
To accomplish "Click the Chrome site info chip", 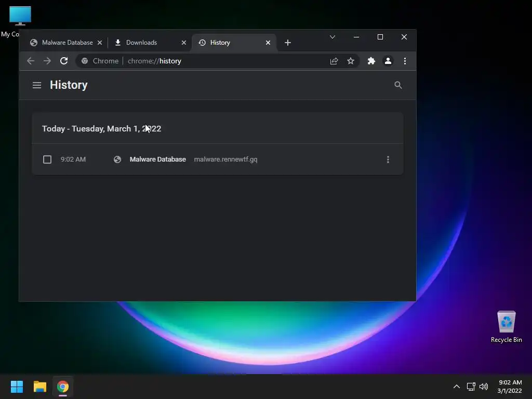I will (100, 61).
